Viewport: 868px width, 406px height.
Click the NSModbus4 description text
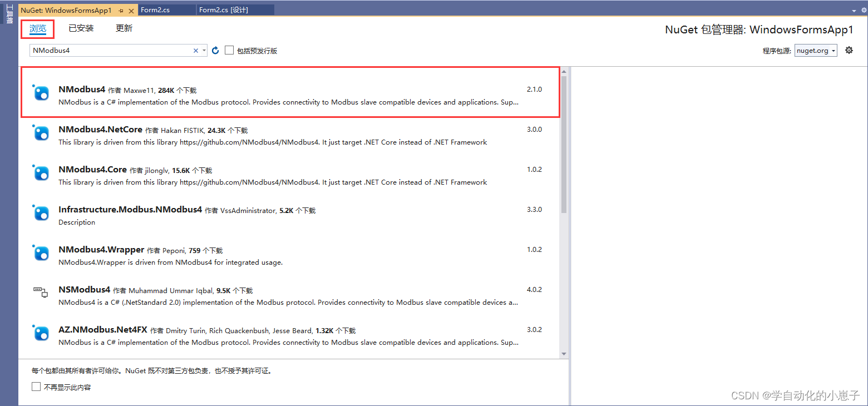coord(288,303)
